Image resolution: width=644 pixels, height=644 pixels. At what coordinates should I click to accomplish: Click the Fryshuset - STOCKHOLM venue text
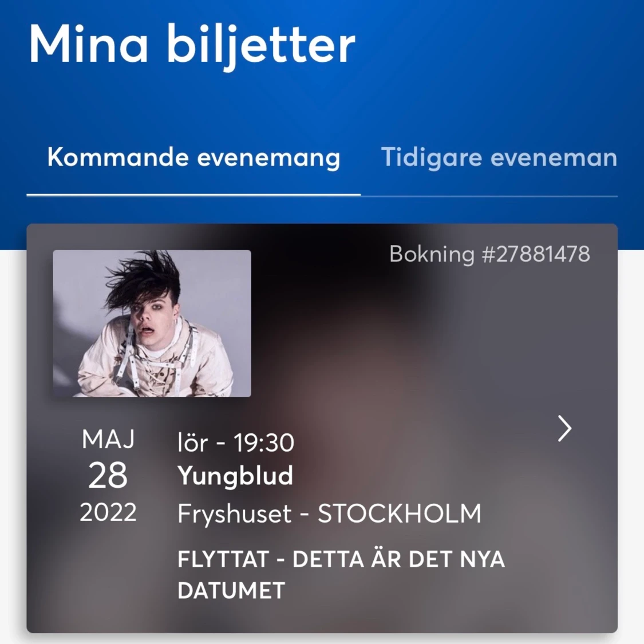[x=329, y=513]
